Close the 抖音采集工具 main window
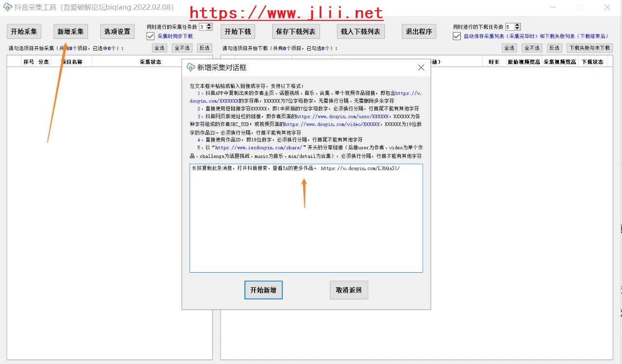 click(607, 7)
